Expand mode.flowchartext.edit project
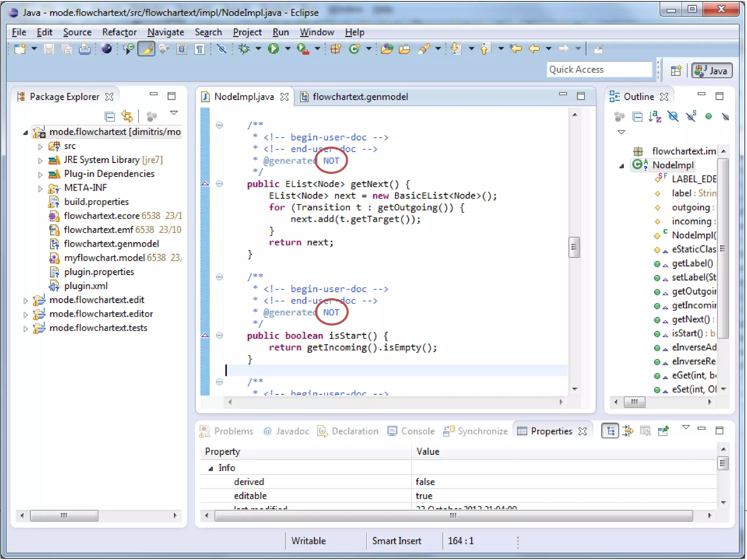The image size is (747, 560). (x=26, y=301)
